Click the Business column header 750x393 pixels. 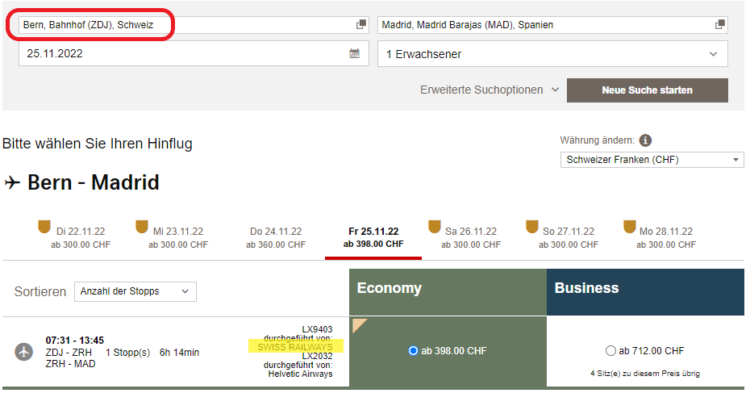click(x=645, y=292)
